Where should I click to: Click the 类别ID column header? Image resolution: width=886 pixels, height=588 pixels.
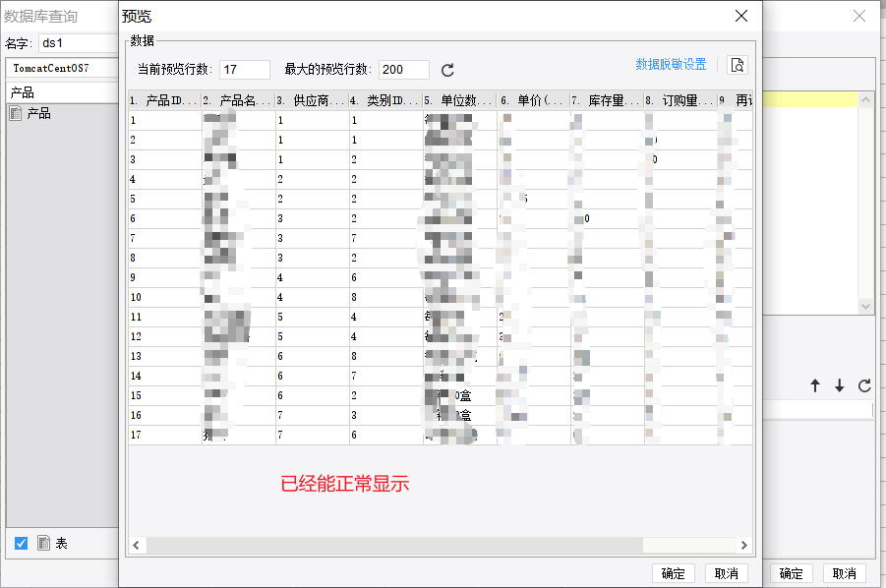point(385,100)
